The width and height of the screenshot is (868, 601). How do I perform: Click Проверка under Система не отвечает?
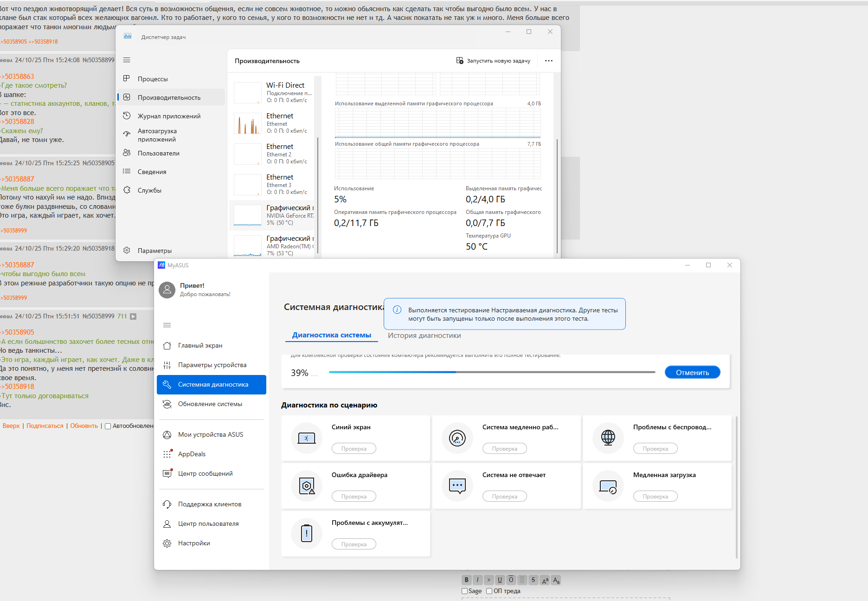[505, 497]
